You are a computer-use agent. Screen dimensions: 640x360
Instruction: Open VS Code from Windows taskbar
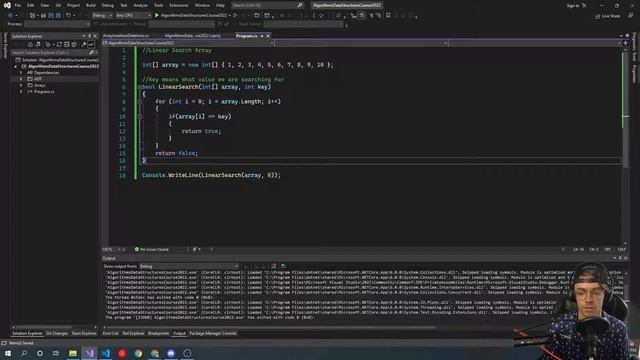pyautogui.click(x=106, y=353)
